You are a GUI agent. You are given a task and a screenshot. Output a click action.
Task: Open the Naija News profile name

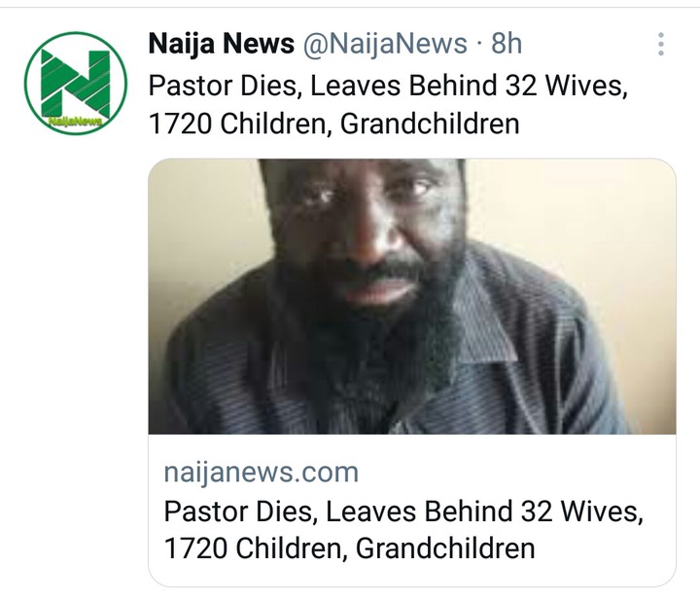pos(221,44)
